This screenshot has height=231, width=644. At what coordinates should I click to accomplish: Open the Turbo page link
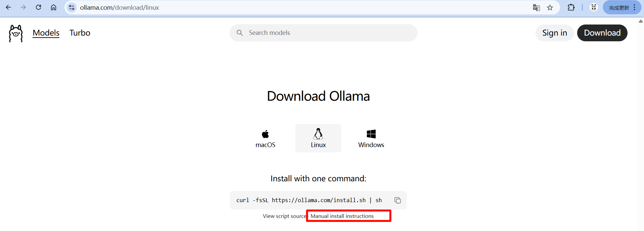(80, 33)
